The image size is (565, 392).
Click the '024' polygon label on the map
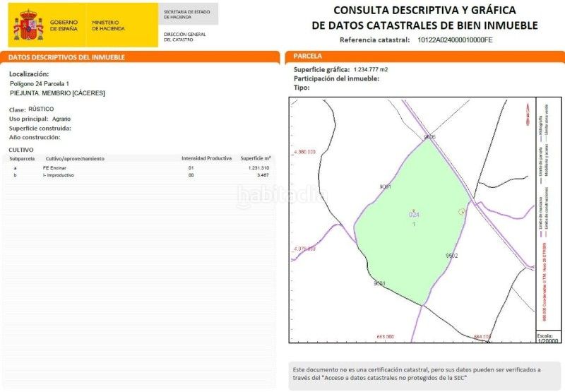(414, 215)
